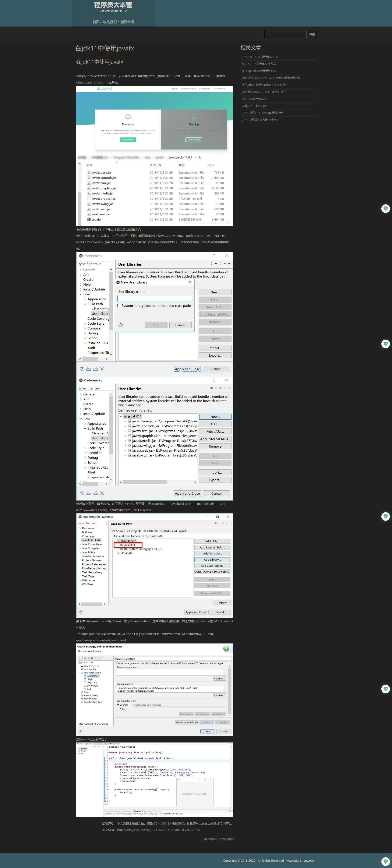
Task: Select the Other working directory radio button
Action: click(x=118, y=709)
